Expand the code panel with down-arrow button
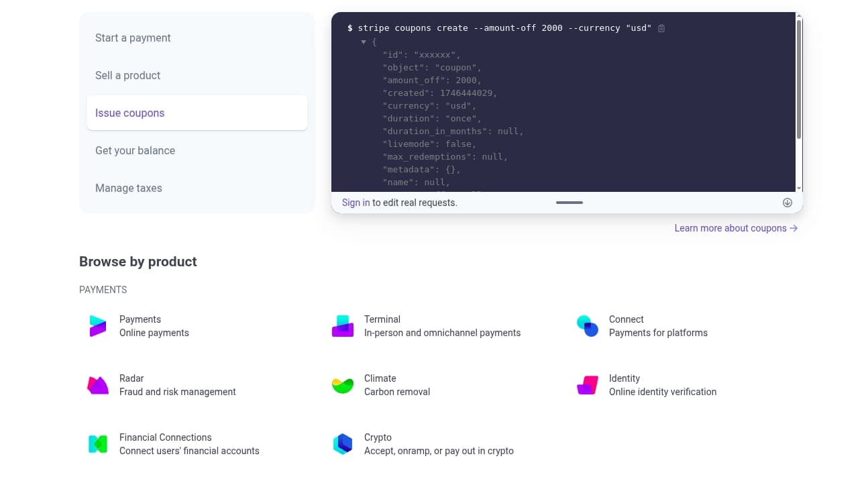 pyautogui.click(x=788, y=203)
